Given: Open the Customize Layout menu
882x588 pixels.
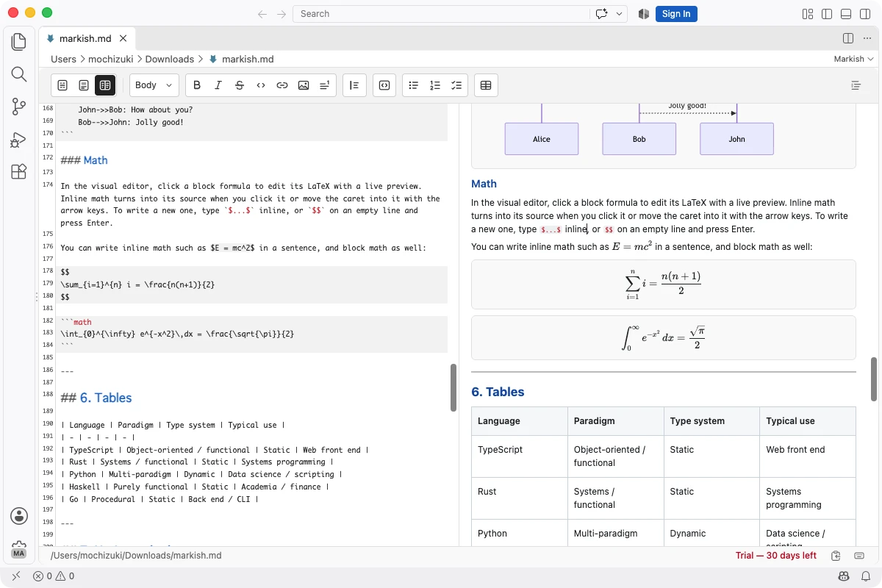Looking at the screenshot, I should pyautogui.click(x=808, y=13).
